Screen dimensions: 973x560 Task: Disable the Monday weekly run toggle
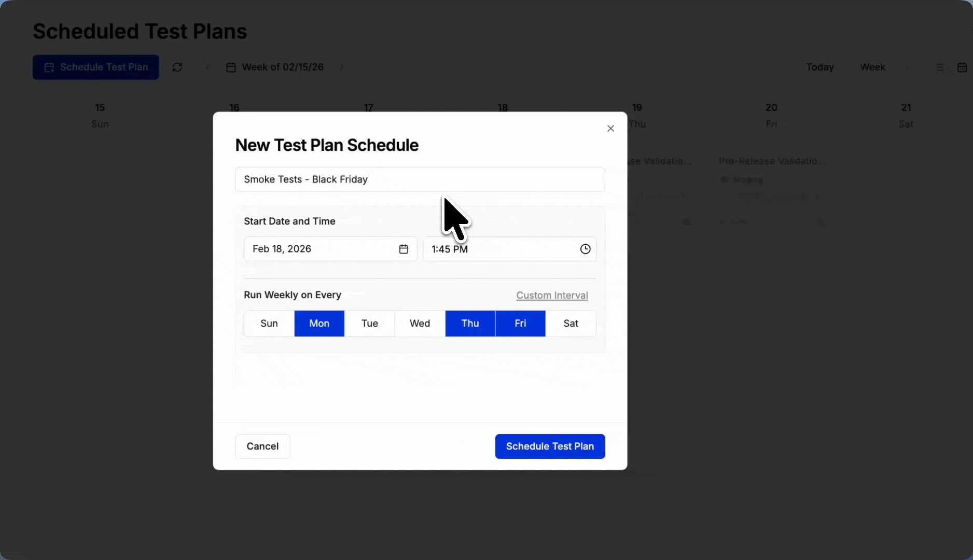(319, 323)
